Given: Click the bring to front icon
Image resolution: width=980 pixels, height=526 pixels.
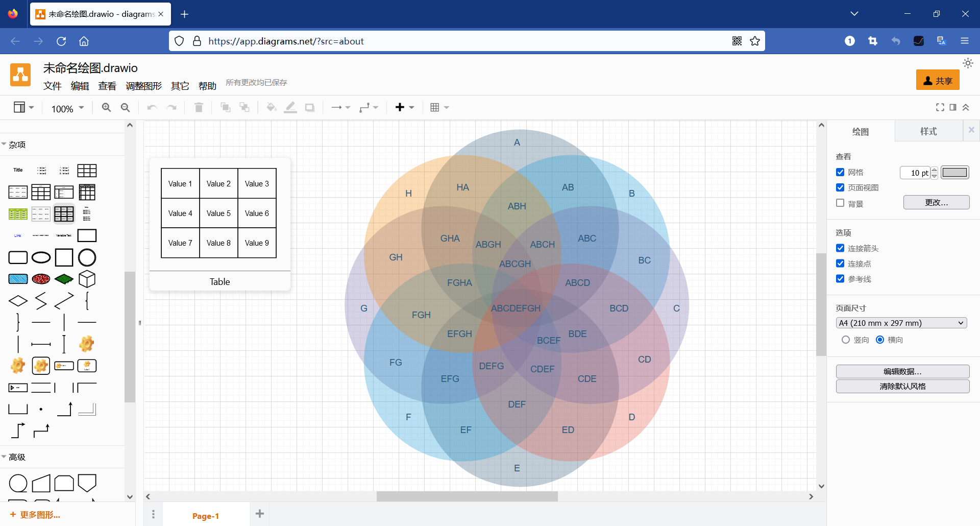Looking at the screenshot, I should point(225,107).
